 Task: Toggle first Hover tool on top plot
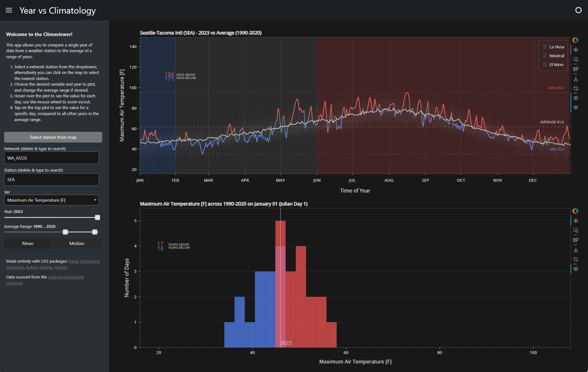pos(576,98)
